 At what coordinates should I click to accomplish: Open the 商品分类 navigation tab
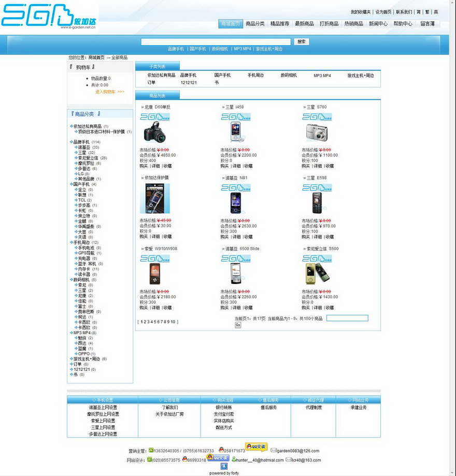(x=255, y=24)
